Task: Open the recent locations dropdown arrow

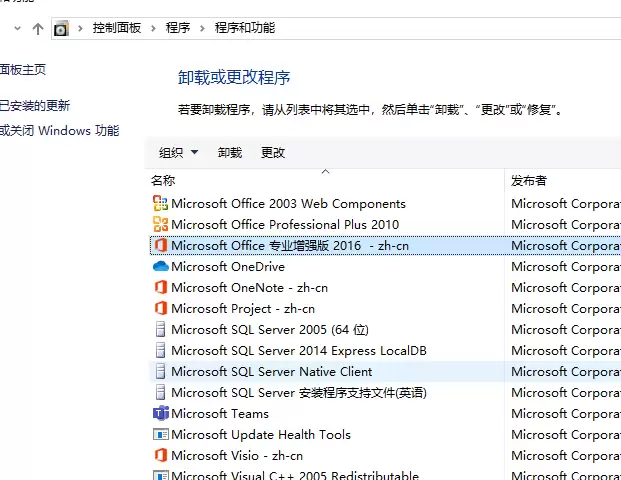Action: tap(17, 28)
